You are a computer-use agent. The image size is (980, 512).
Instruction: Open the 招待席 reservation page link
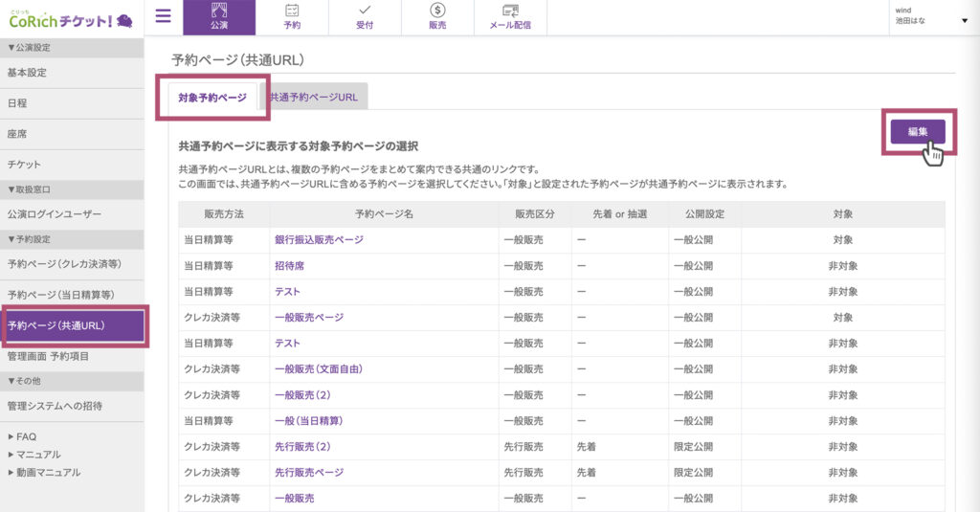(288, 266)
